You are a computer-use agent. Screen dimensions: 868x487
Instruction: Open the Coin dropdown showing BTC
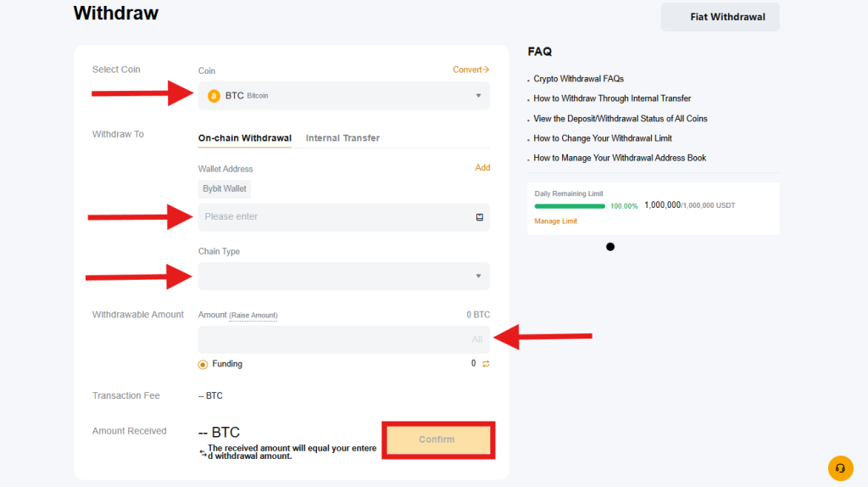click(x=344, y=96)
